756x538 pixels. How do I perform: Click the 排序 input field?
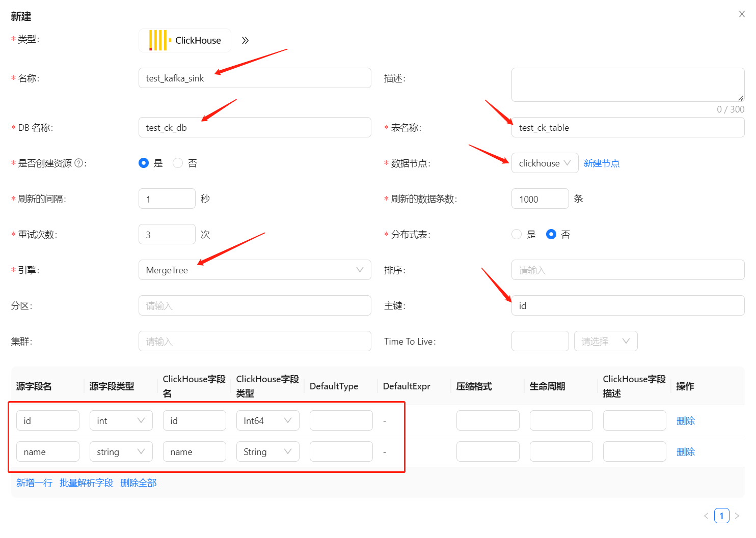[x=627, y=270]
